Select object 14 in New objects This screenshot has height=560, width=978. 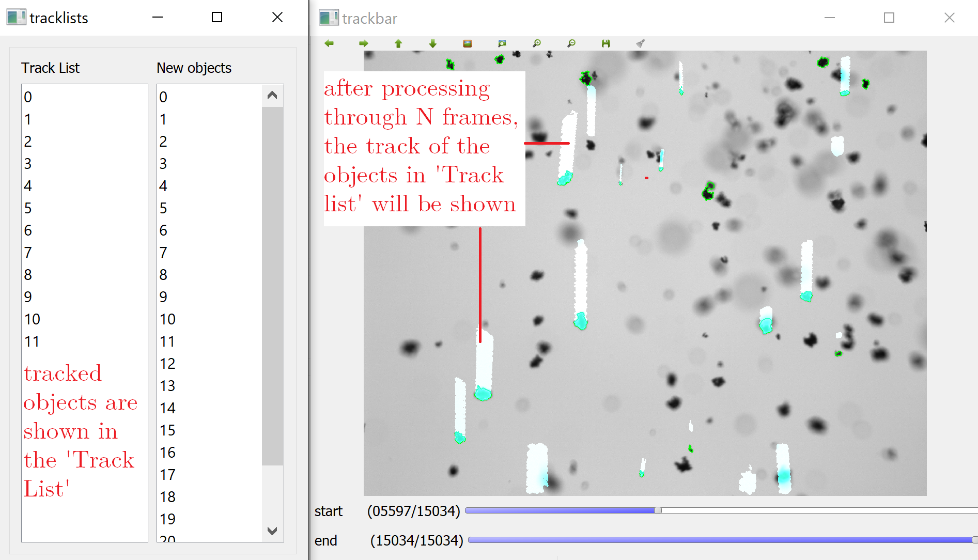point(209,408)
